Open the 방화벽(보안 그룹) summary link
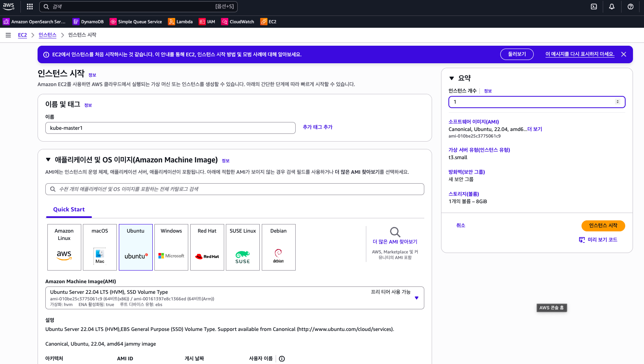The image size is (644, 364). 467,172
